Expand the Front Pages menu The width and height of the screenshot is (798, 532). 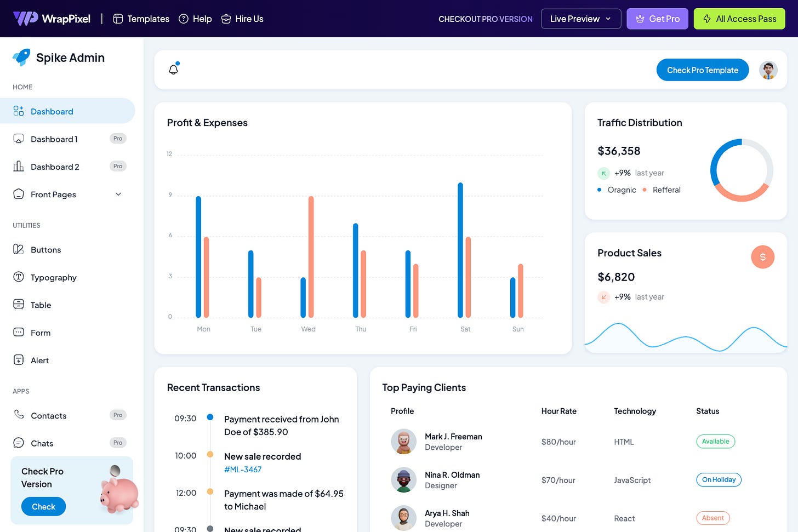pyautogui.click(x=53, y=194)
